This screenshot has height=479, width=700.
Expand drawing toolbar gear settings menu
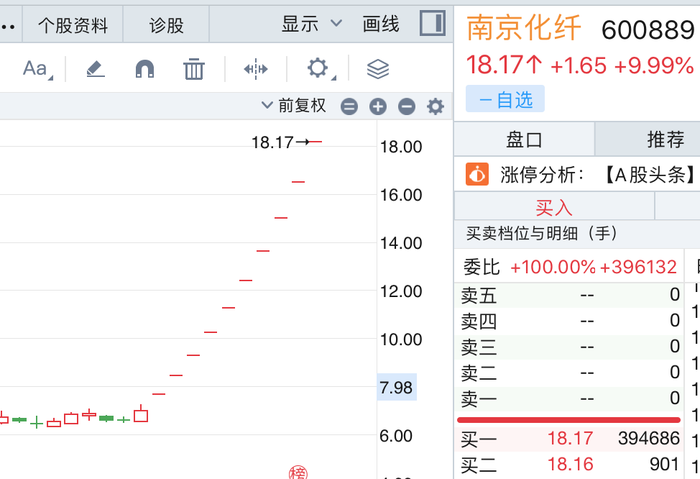[318, 69]
